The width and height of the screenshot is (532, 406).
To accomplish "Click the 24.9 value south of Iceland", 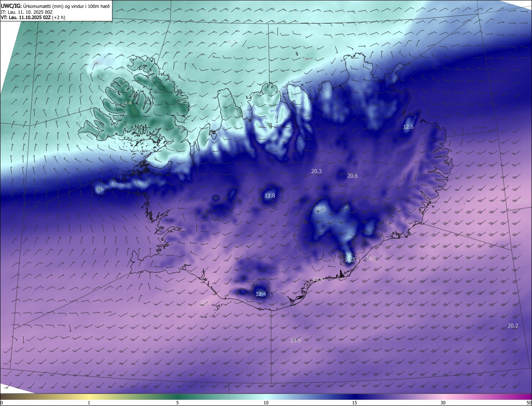I will 296,341.
